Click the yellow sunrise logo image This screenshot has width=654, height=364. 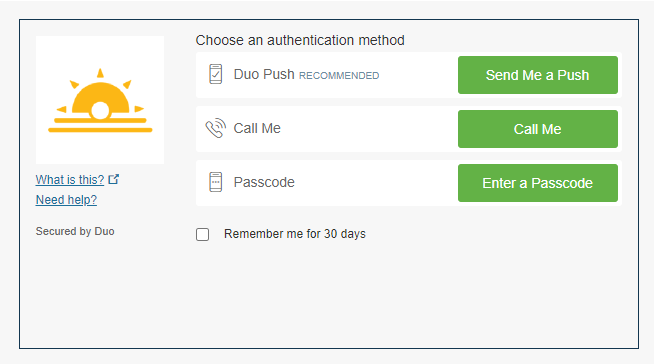[100, 100]
